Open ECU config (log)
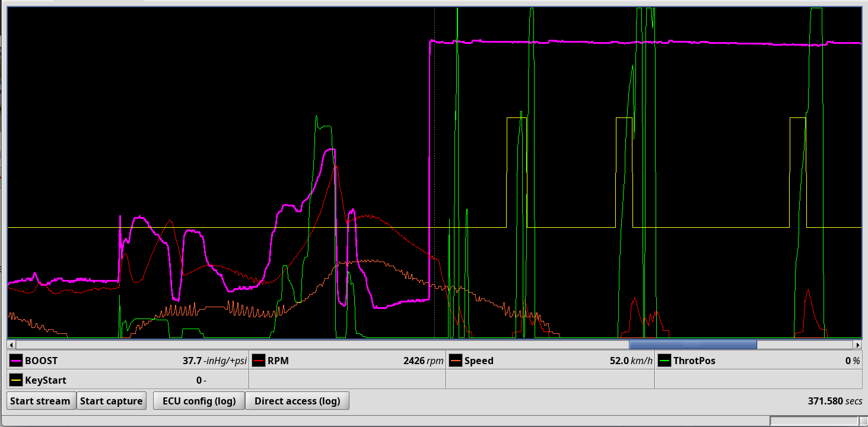 pyautogui.click(x=199, y=401)
